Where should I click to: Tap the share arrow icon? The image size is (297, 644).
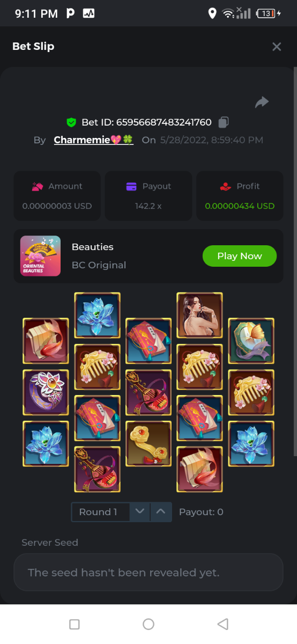tap(262, 102)
